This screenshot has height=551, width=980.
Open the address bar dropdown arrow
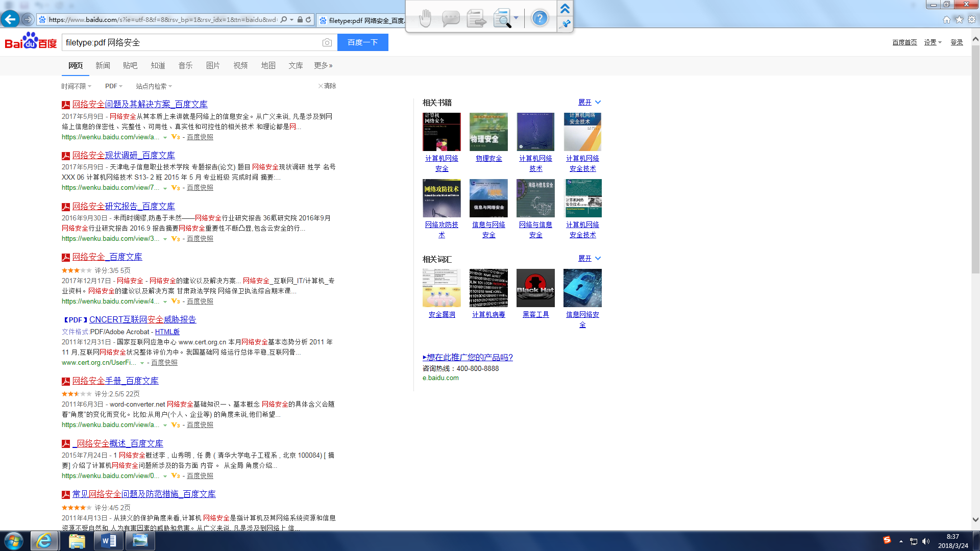pos(292,20)
